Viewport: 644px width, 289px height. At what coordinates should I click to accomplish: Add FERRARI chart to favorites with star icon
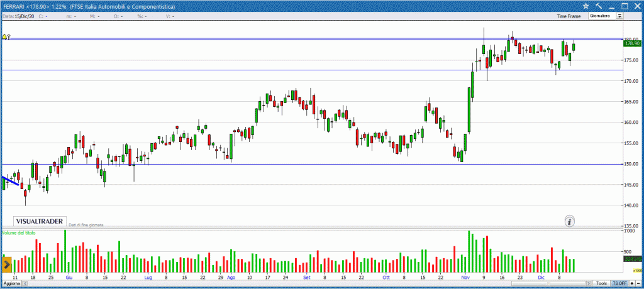(586, 6)
